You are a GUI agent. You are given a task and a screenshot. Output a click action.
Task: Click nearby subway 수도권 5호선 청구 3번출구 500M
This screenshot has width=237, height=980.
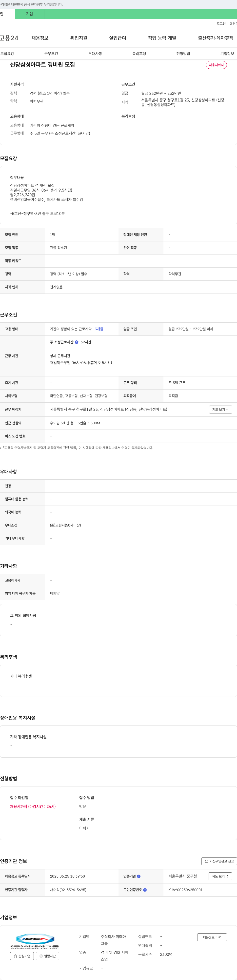tap(75, 423)
